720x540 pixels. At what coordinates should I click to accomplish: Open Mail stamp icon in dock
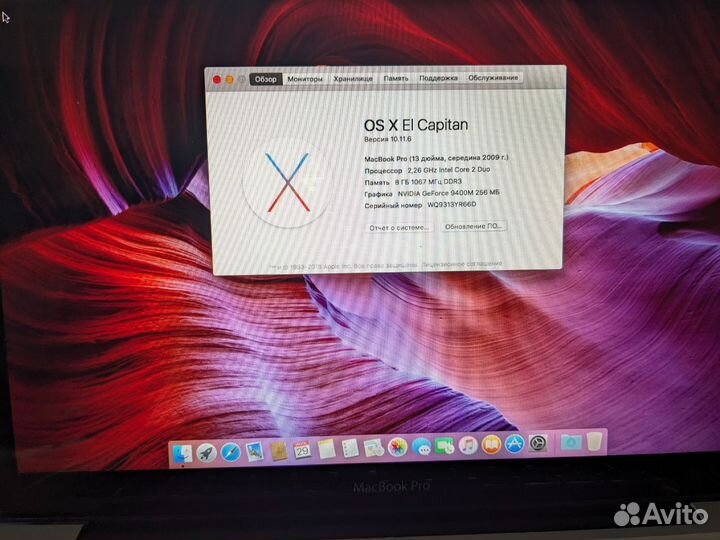pyautogui.click(x=254, y=452)
